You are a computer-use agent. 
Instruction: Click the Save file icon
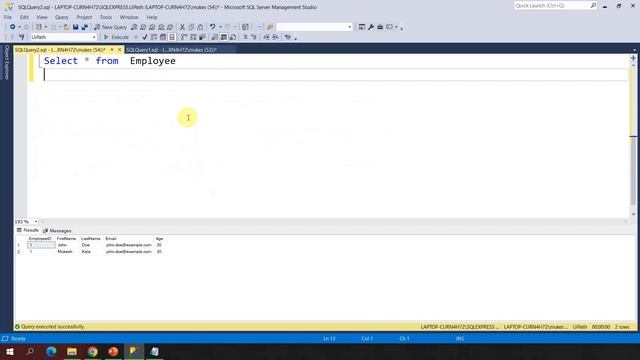76,27
